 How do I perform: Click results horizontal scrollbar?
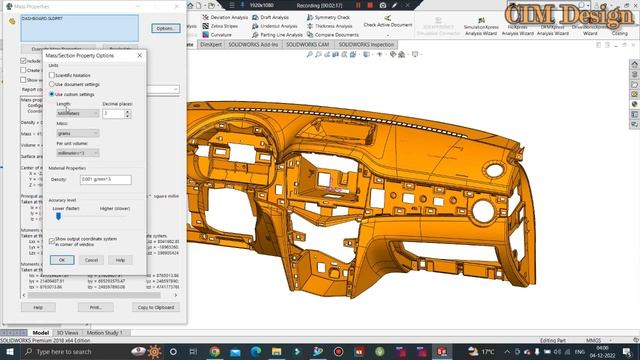tap(94, 295)
